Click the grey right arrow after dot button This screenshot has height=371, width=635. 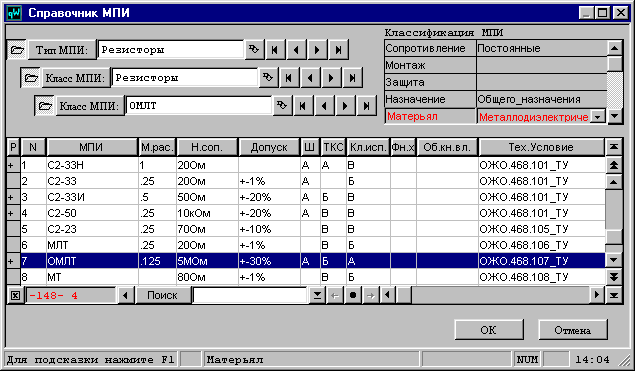click(371, 295)
